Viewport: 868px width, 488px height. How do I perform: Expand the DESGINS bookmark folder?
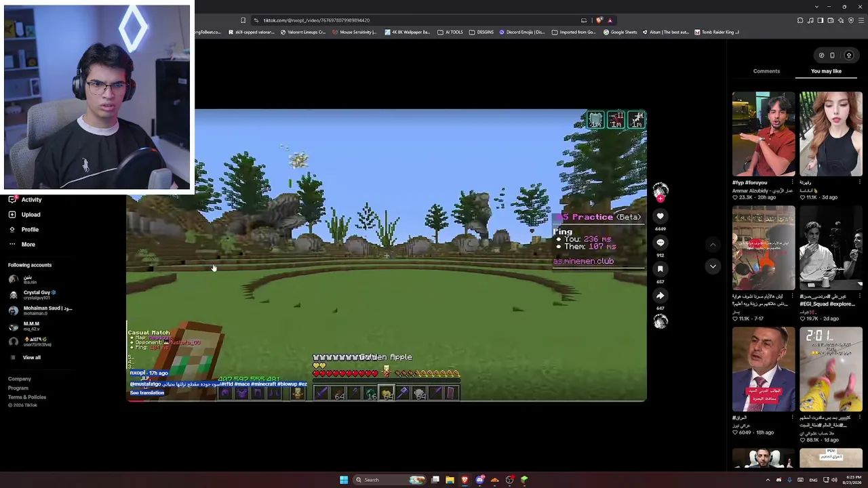tap(481, 32)
